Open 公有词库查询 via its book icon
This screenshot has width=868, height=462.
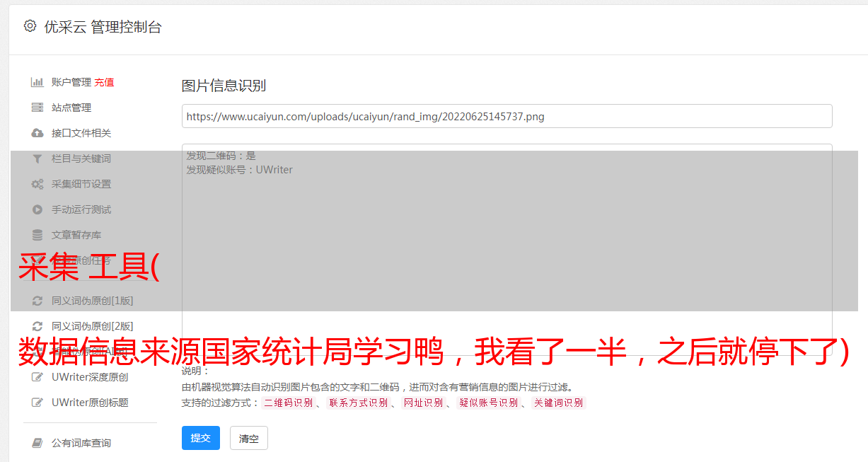pyautogui.click(x=37, y=443)
